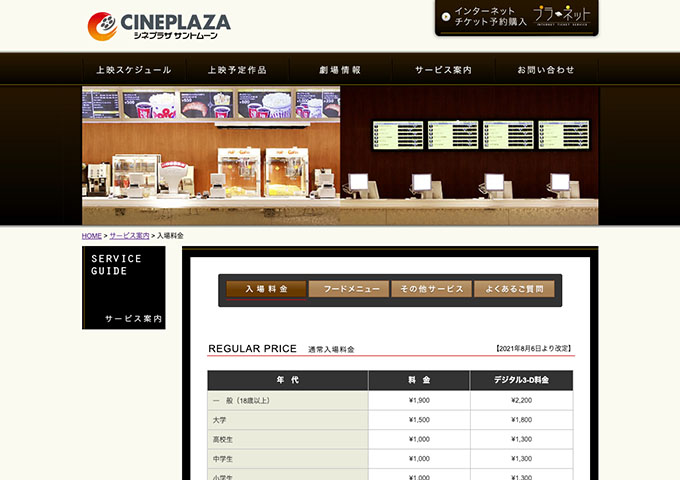Click the lobby concession counter banner image
The height and width of the screenshot is (480, 680).
(x=340, y=155)
